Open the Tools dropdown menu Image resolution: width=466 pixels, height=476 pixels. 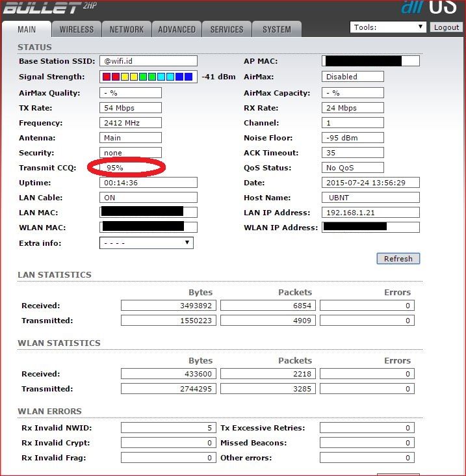tap(388, 27)
